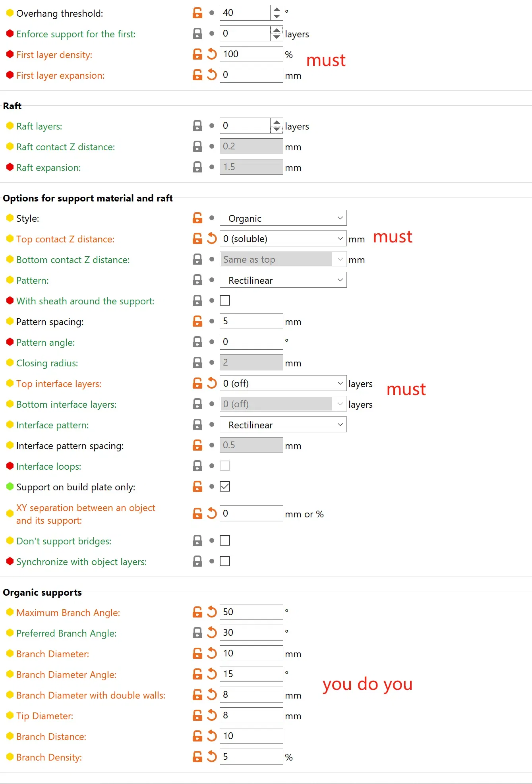The height and width of the screenshot is (784, 532).
Task: Expand the Top contact Z distance dropdown
Action: coord(340,239)
